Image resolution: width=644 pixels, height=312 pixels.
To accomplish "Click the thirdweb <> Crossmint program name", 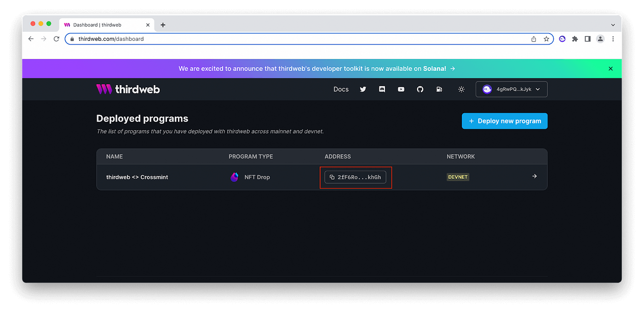I will (x=137, y=177).
